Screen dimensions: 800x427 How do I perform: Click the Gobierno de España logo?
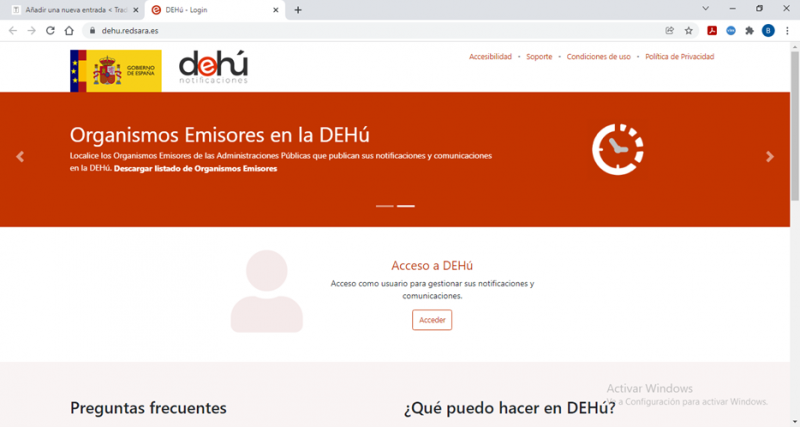click(116, 71)
